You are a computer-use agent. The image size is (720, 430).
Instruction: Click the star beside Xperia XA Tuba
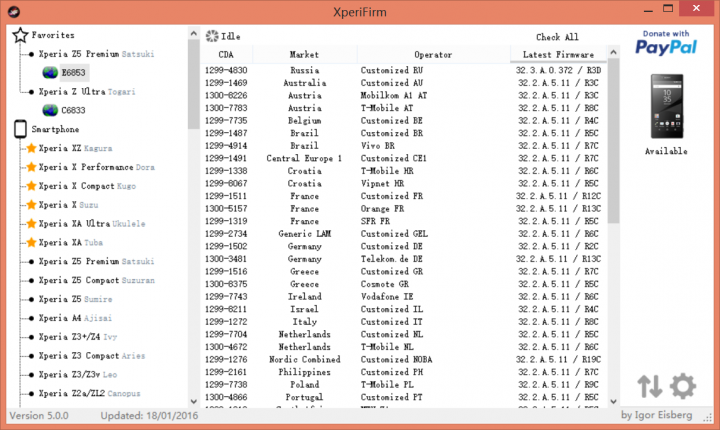click(31, 242)
